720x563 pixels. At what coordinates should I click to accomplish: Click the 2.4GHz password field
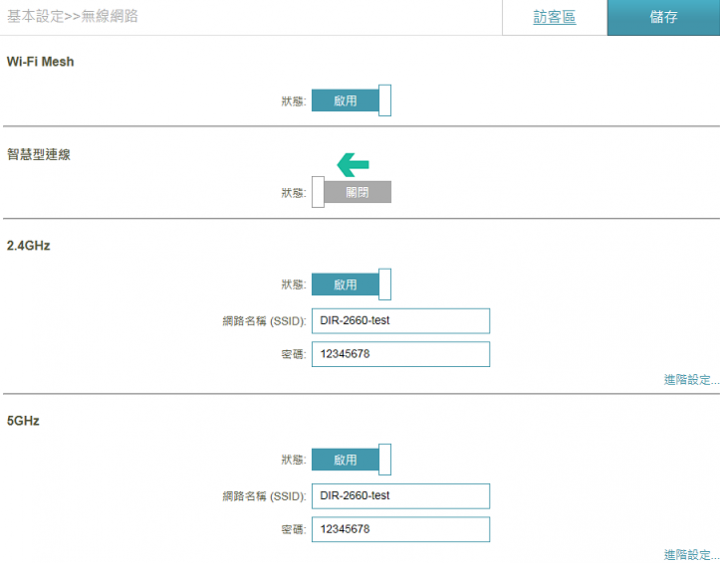(401, 354)
